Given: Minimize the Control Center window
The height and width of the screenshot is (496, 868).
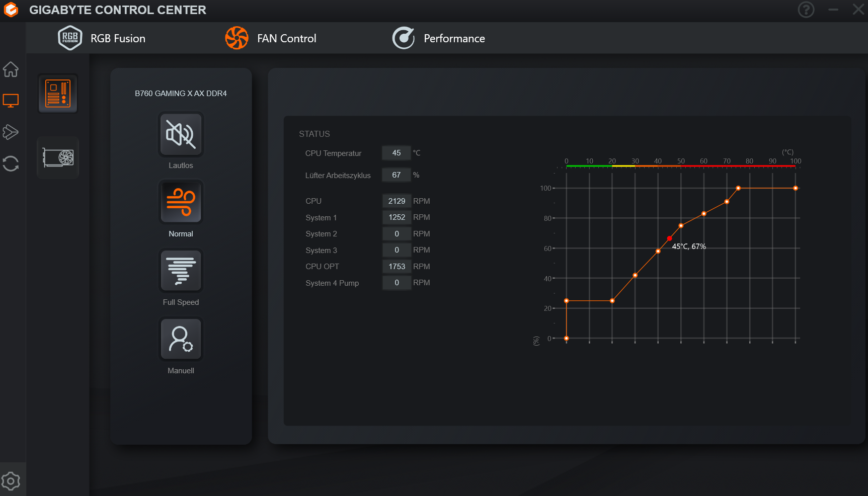Looking at the screenshot, I should pos(833,10).
